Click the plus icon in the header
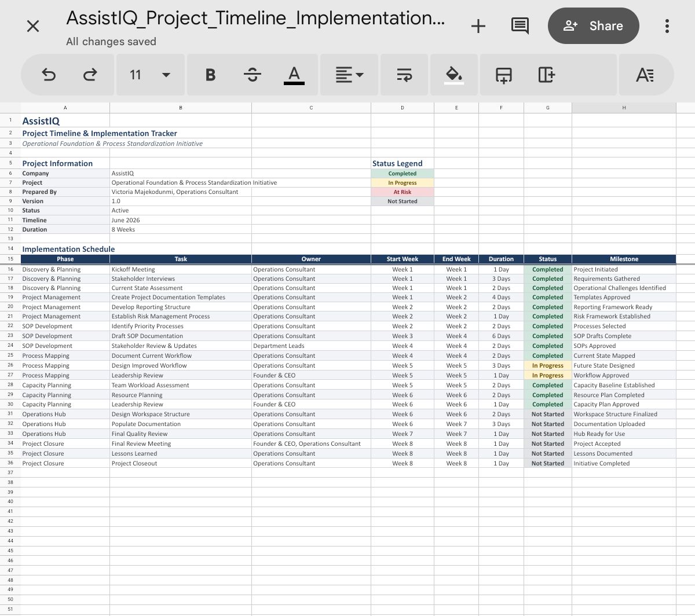 [x=478, y=26]
